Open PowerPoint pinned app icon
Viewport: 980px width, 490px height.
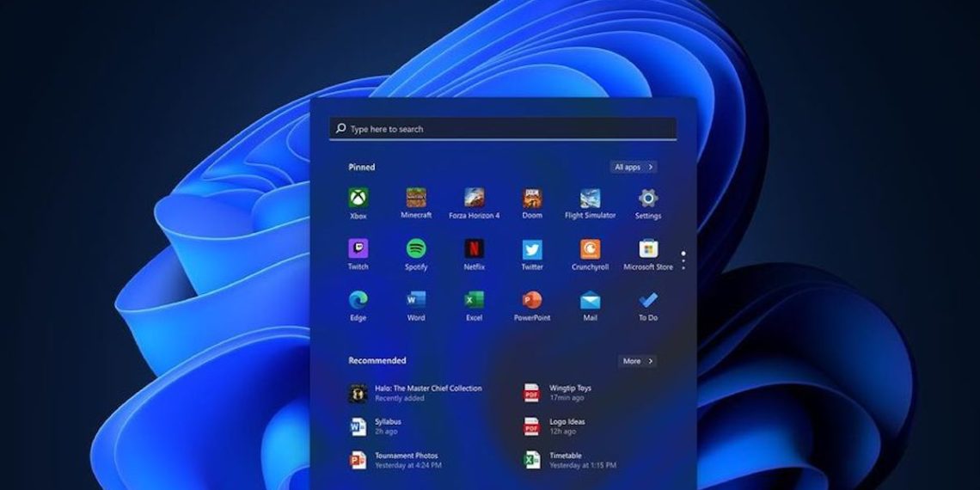(532, 300)
